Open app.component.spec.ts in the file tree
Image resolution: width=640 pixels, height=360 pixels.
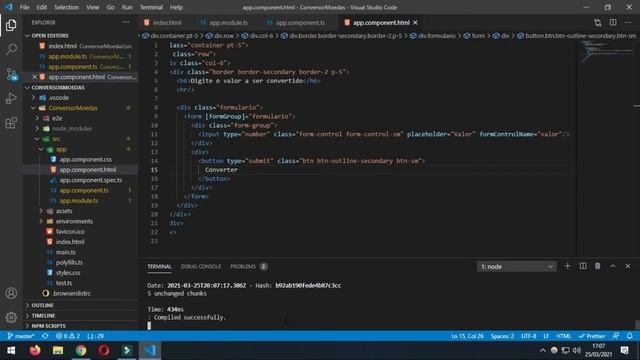tap(91, 180)
